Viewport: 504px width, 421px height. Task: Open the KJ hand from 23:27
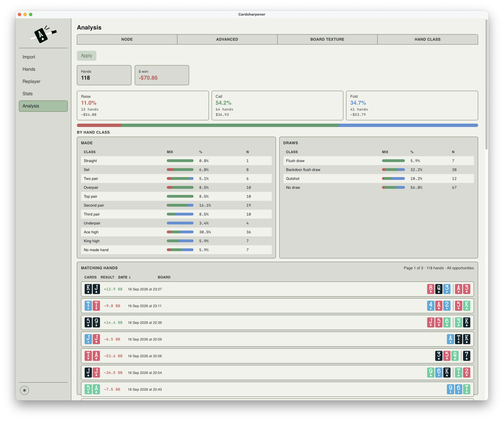pos(277,289)
